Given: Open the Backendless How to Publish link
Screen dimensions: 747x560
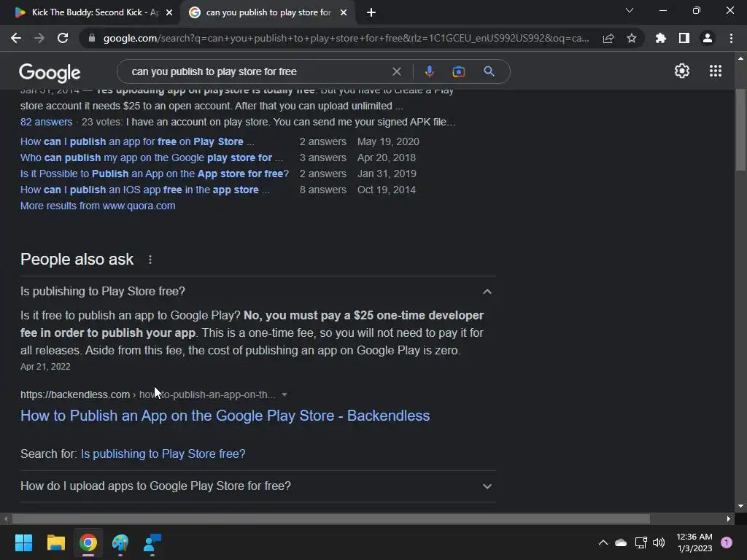Looking at the screenshot, I should click(x=225, y=416).
